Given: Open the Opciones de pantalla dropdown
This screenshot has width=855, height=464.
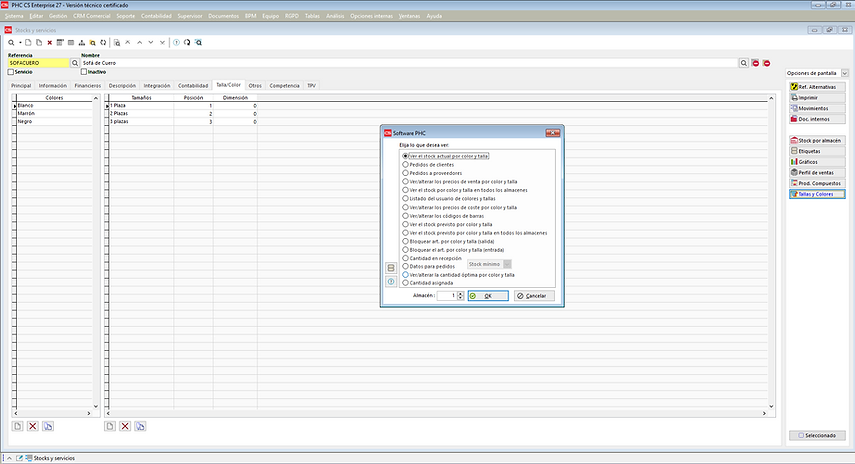Looking at the screenshot, I should tap(845, 73).
